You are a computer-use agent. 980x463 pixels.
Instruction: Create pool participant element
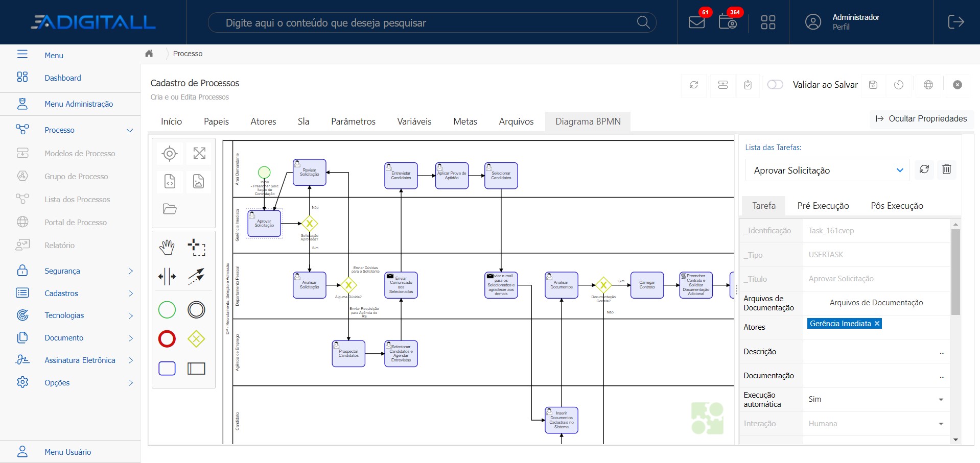click(x=196, y=369)
